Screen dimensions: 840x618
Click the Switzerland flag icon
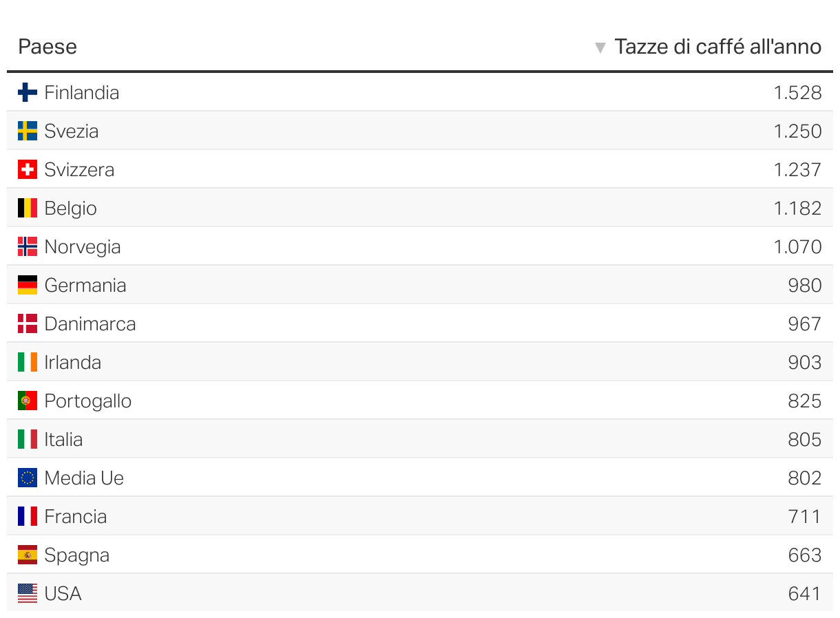pyautogui.click(x=28, y=169)
